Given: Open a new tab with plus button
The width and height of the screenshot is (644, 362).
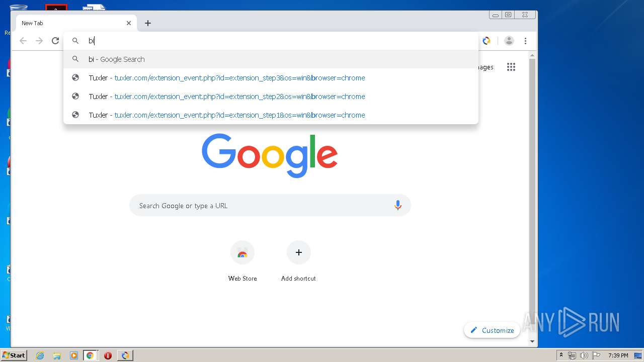Looking at the screenshot, I should tap(147, 23).
